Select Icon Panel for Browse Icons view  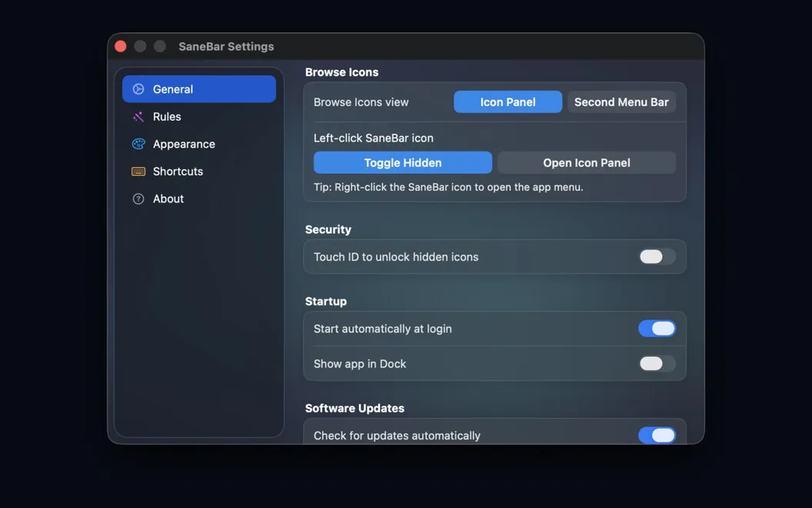tap(507, 102)
